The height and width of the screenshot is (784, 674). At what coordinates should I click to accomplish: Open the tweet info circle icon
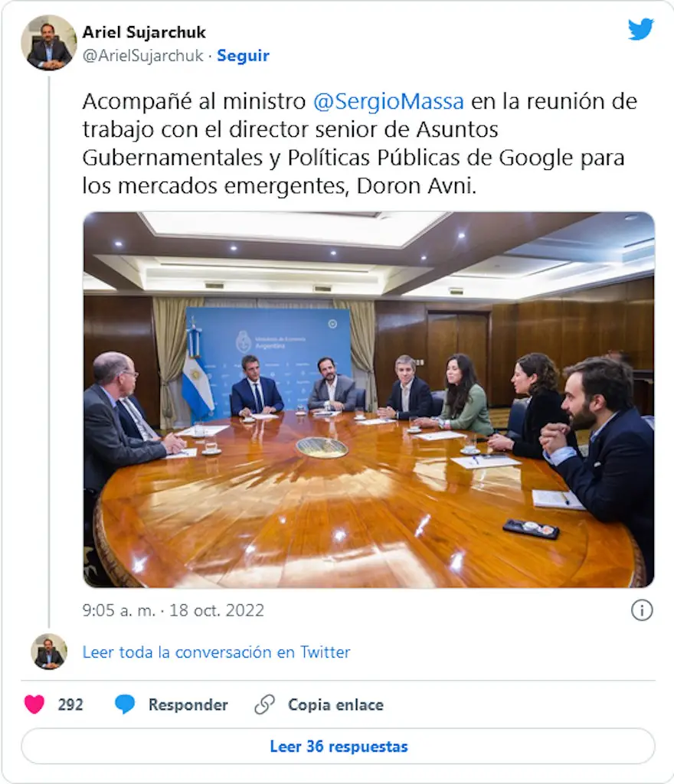click(x=642, y=610)
